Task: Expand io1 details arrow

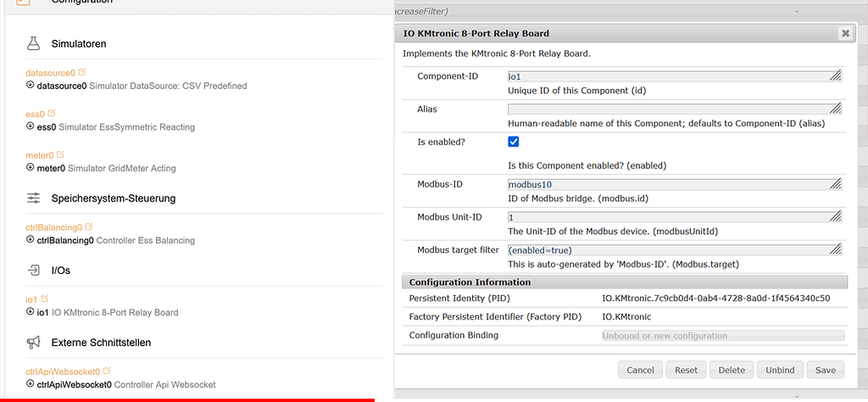Action: pos(30,312)
